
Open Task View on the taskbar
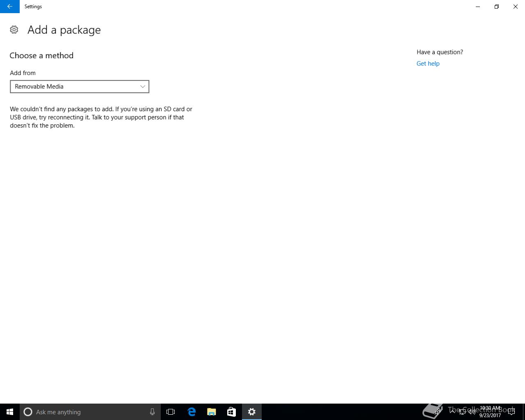[171, 412]
